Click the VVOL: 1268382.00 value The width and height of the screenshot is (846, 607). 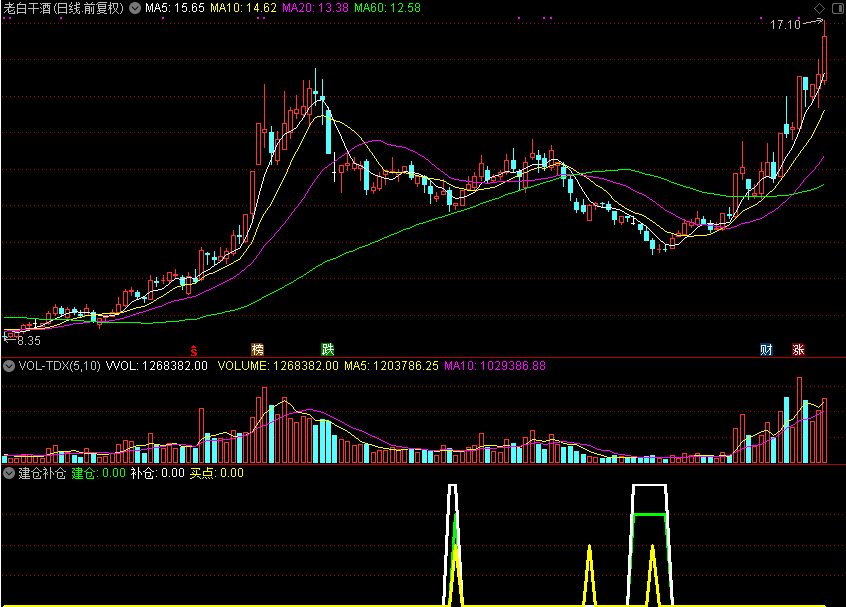[156, 366]
